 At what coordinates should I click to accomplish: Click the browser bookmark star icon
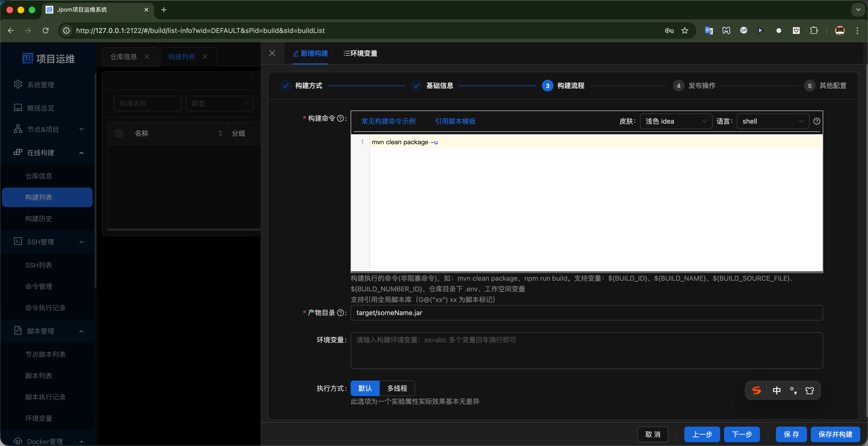[x=685, y=31]
